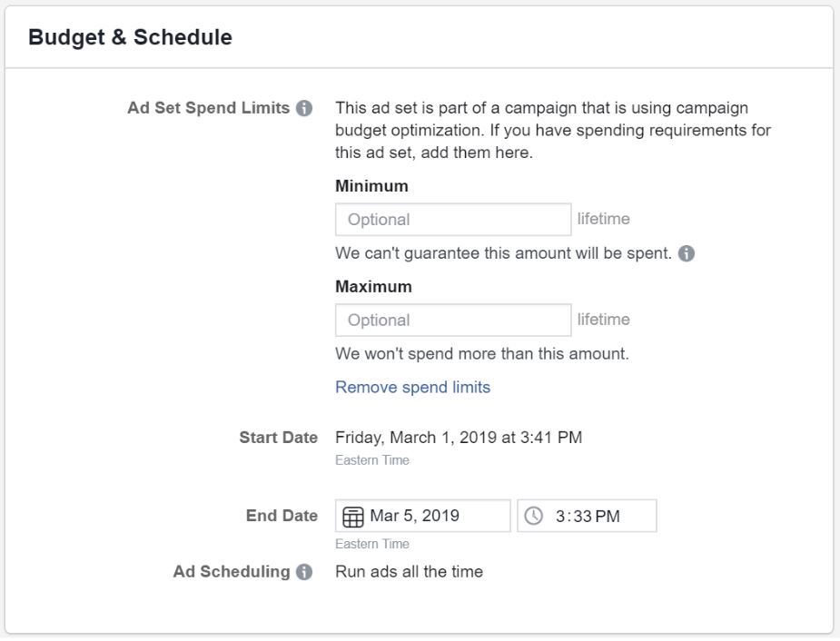Click the Remove spend limits link
Viewport: 840px width, 641px height.
(x=413, y=387)
